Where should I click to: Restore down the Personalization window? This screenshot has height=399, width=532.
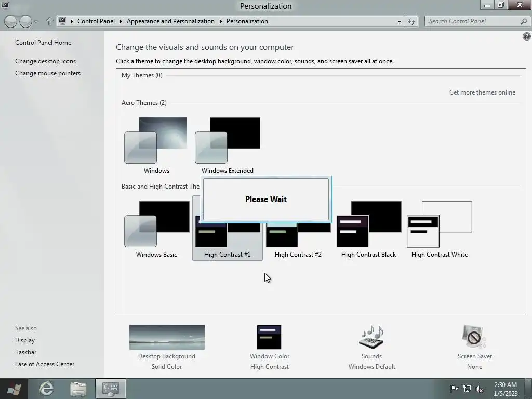(x=501, y=5)
